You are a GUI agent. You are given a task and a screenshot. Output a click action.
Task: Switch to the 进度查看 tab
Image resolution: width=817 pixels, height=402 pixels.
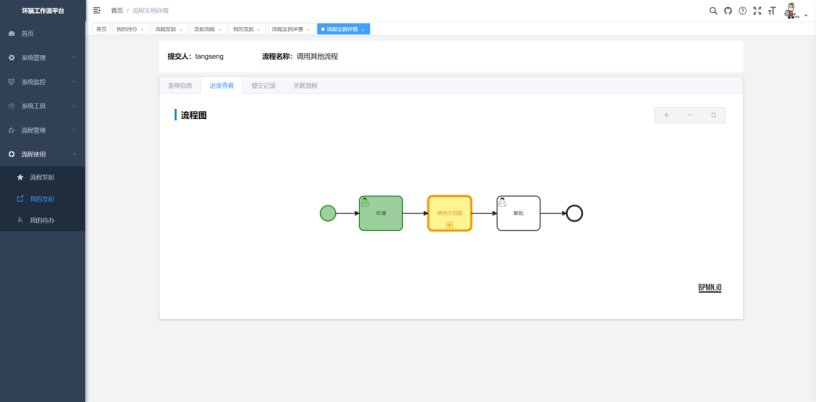tap(221, 86)
